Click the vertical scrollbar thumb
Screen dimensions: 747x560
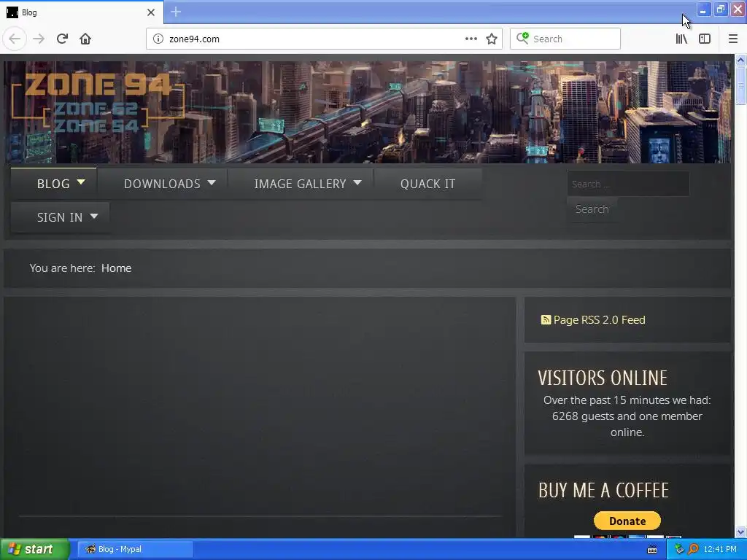click(740, 85)
